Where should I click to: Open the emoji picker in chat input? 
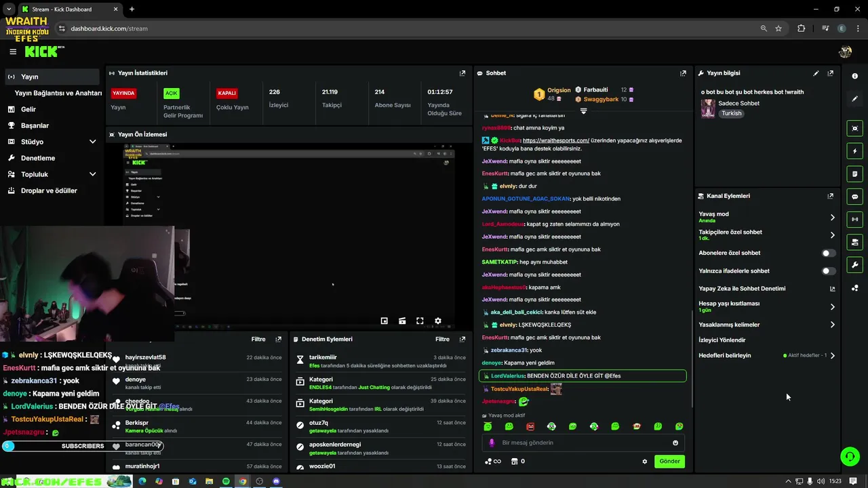click(675, 443)
